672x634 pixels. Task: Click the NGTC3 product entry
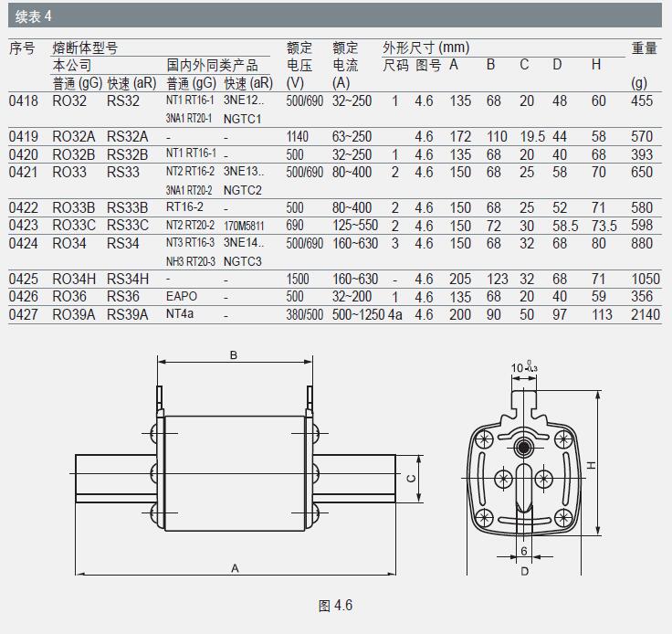[x=243, y=261]
